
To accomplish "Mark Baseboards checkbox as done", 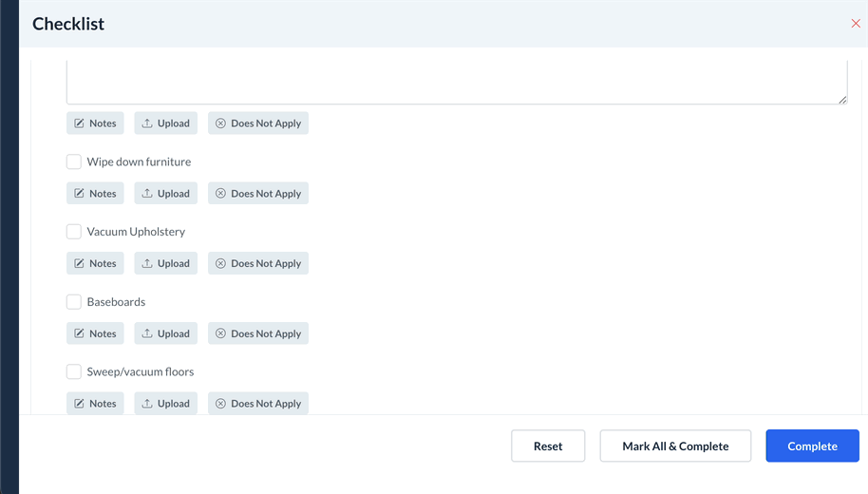I will [x=74, y=302].
